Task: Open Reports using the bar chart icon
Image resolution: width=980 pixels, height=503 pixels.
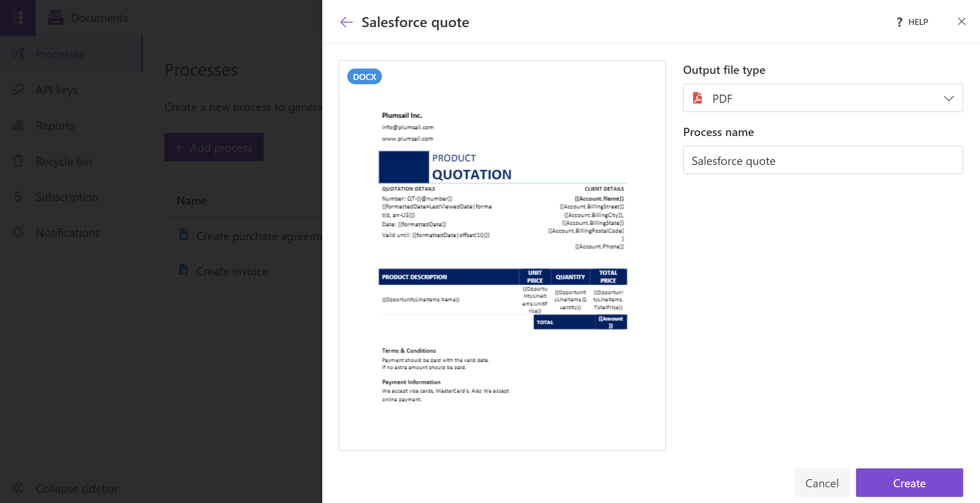Action: point(18,125)
